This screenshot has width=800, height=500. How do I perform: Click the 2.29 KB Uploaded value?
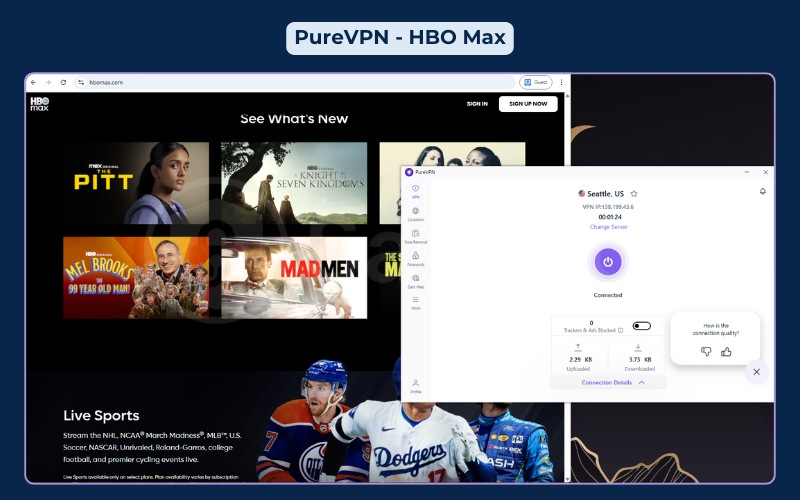(581, 359)
